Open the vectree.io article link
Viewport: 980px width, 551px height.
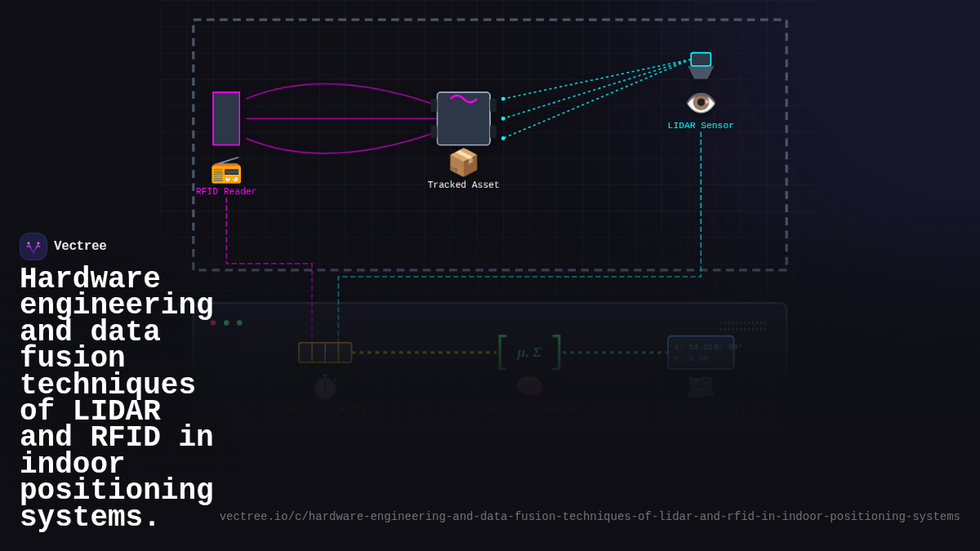pyautogui.click(x=590, y=516)
